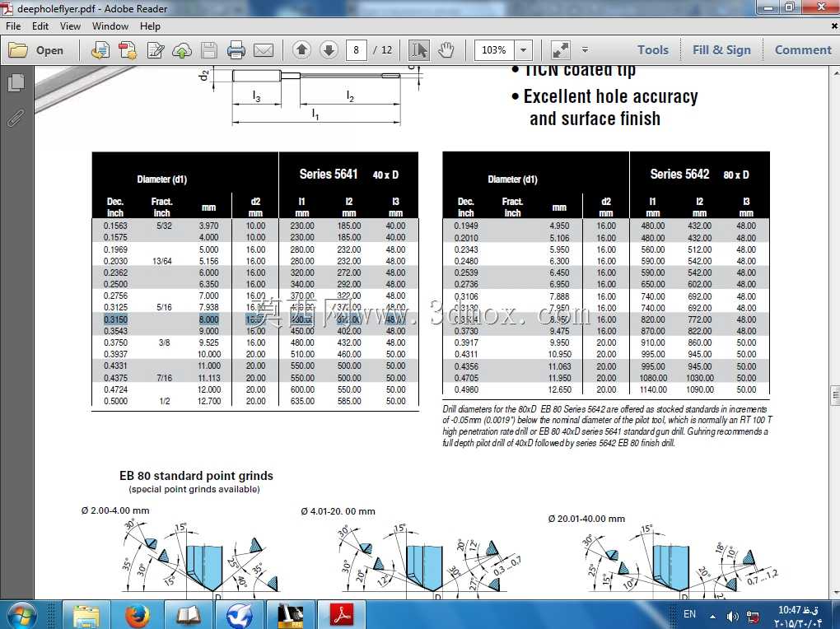Open the Help menu

tap(150, 26)
